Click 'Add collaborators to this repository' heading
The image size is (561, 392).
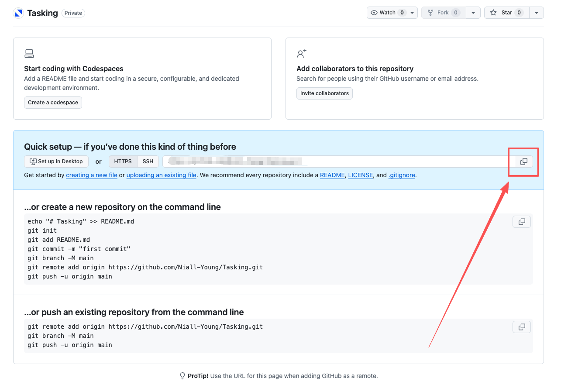tap(355, 69)
